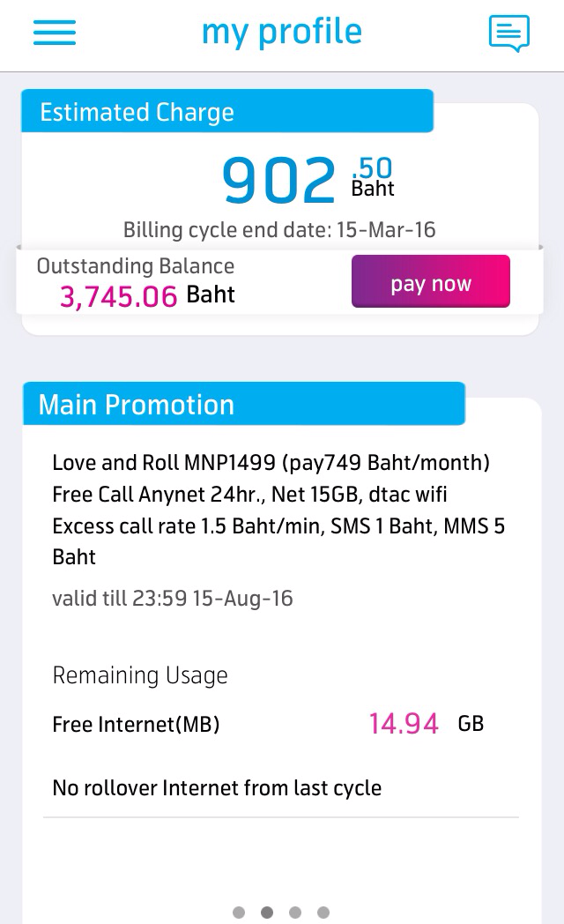Tap the "my profile" page title

(x=281, y=33)
